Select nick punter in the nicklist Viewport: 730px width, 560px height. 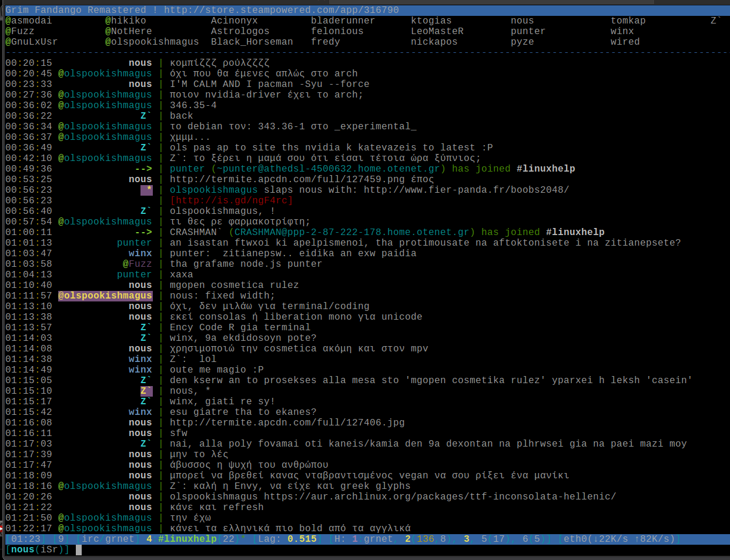click(528, 31)
